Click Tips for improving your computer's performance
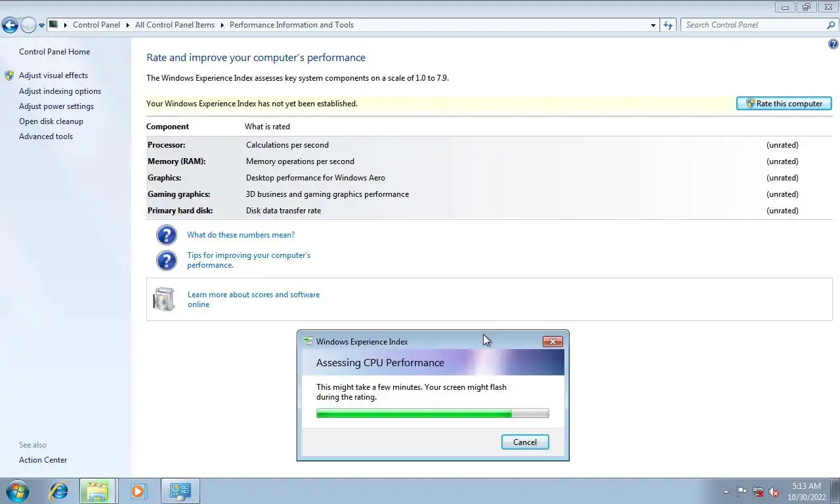This screenshot has height=504, width=840. pos(249,260)
